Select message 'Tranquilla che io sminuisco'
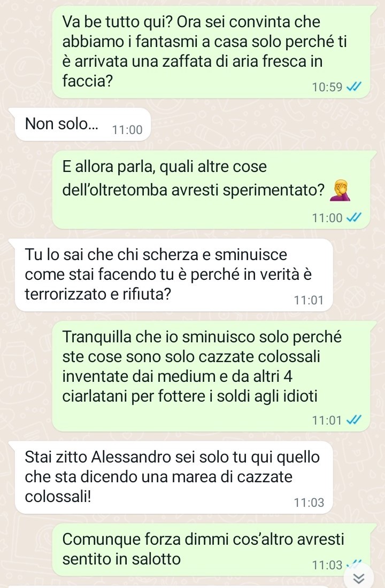This screenshot has width=385, height=588. pos(214,376)
